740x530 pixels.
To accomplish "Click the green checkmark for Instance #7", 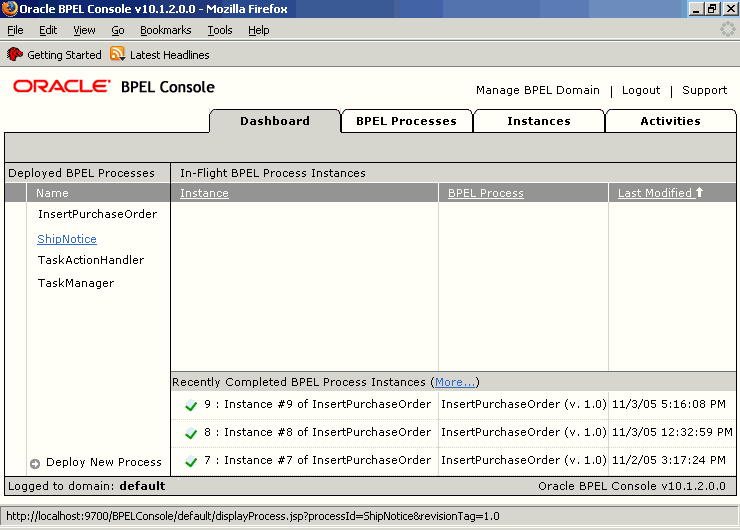I will tap(191, 461).
